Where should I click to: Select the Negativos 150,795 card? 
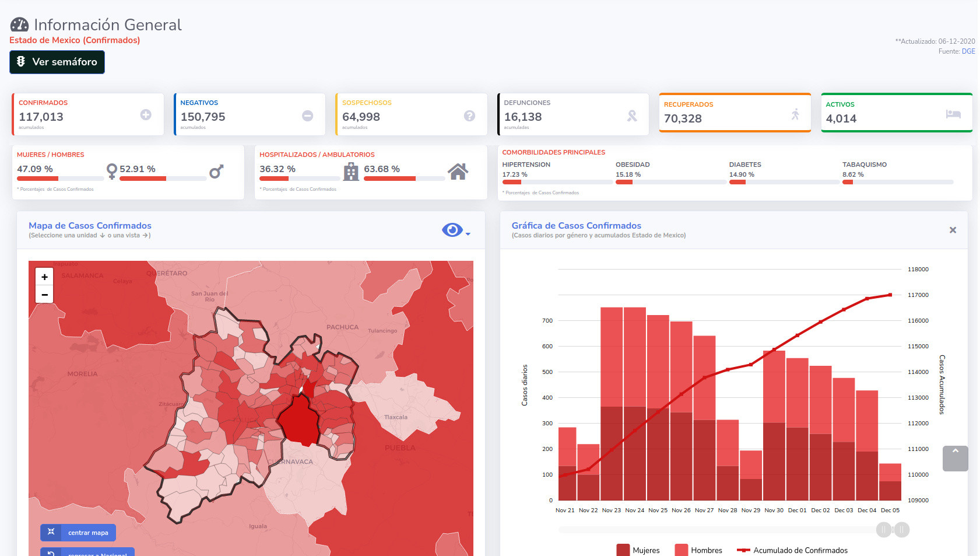[x=250, y=114]
